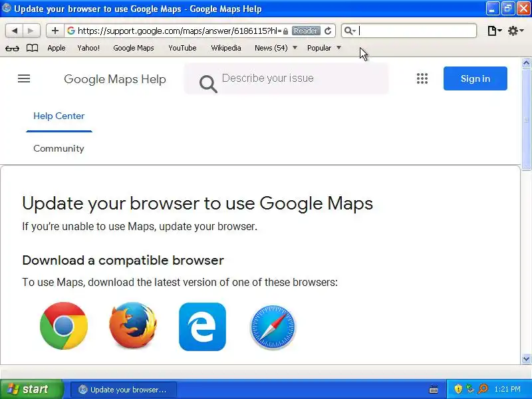Viewport: 532px width, 399px height.
Task: Open the Yahoo! bookmark
Action: (x=88, y=48)
